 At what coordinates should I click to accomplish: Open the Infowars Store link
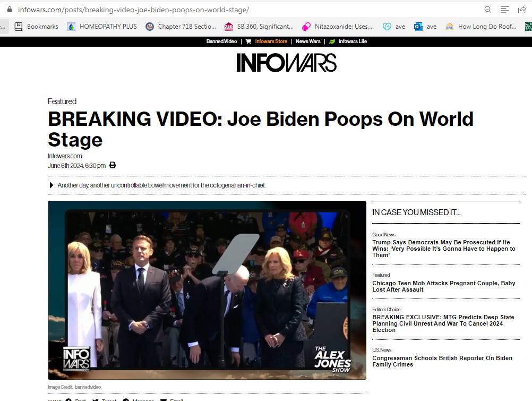pyautogui.click(x=271, y=41)
